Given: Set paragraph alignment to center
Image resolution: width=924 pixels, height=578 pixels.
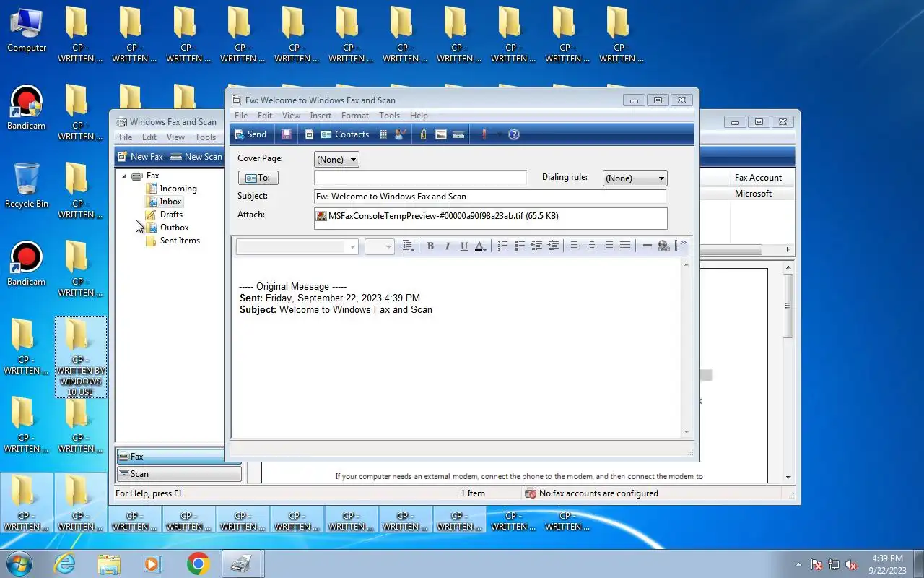Looking at the screenshot, I should point(592,246).
